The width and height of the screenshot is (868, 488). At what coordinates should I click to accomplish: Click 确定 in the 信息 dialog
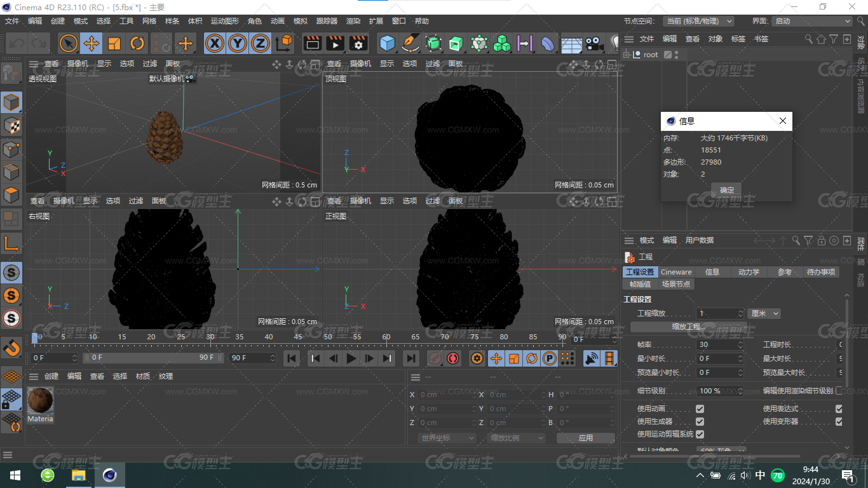[x=726, y=190]
